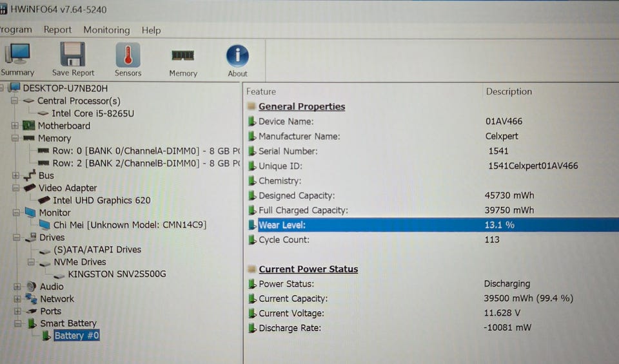The height and width of the screenshot is (364, 619).
Task: Click the Drives icon in tree
Action: coord(31,238)
